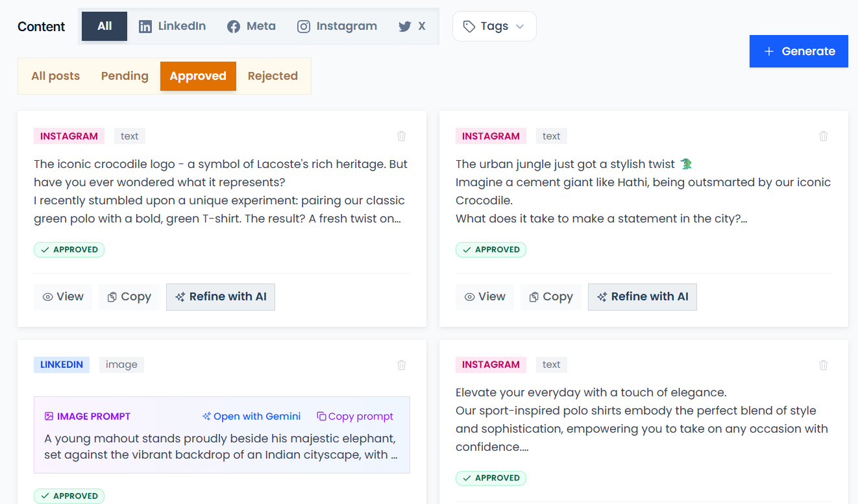Filter content by Meta

[251, 27]
